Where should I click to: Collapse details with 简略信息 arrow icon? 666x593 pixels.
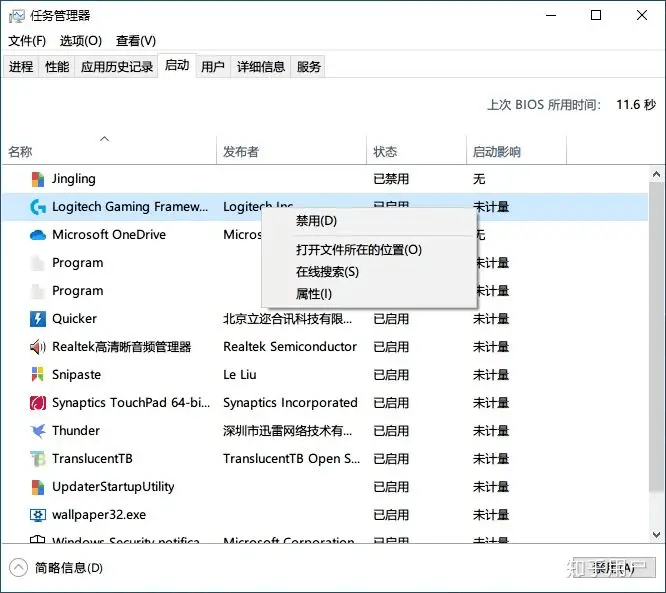tap(18, 568)
